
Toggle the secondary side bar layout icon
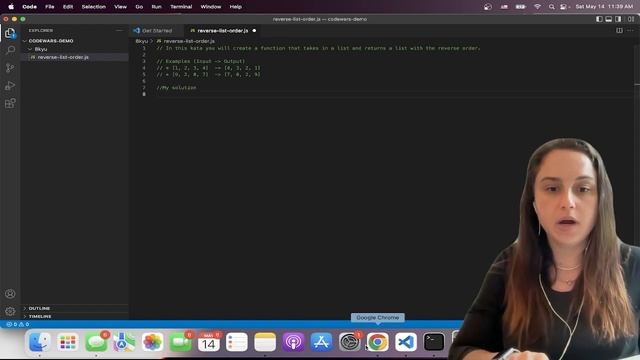click(618, 19)
